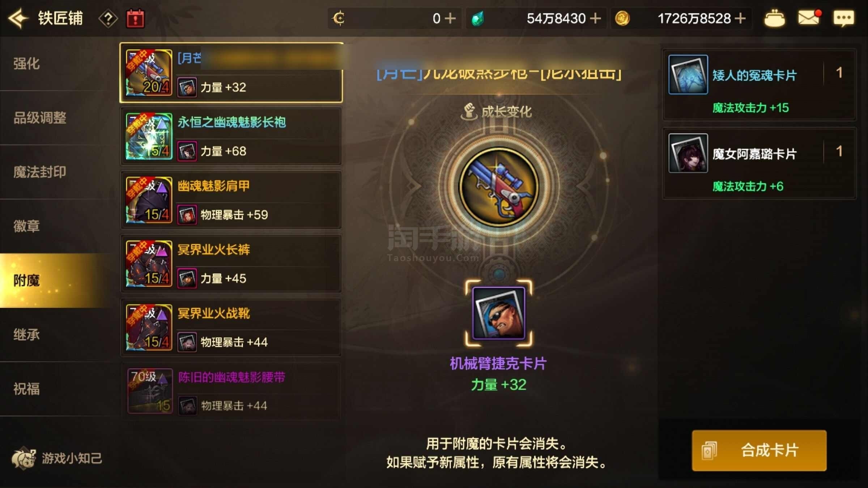Image resolution: width=868 pixels, height=488 pixels.
Task: Click the back arrow beside 铁匠铺
Action: (x=18, y=18)
